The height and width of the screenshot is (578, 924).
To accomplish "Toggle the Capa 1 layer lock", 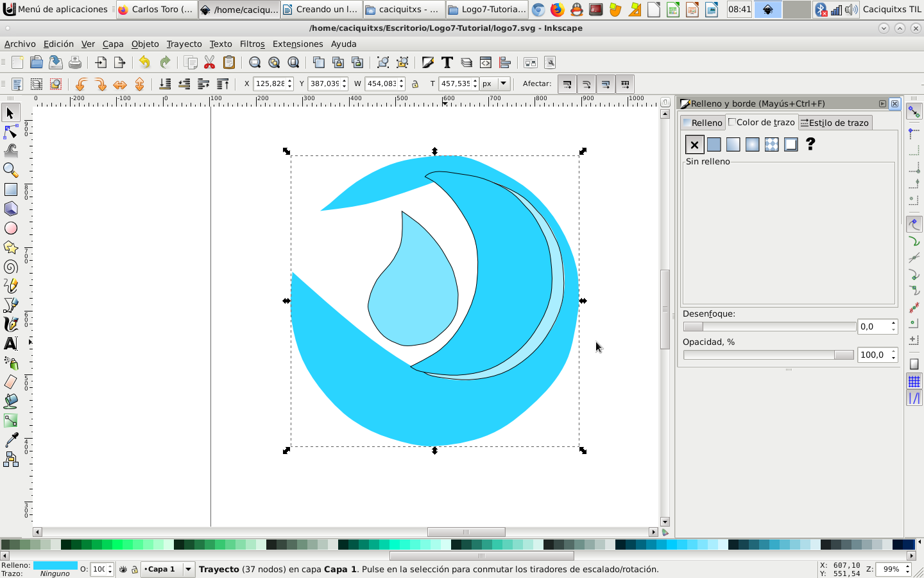I will point(135,569).
